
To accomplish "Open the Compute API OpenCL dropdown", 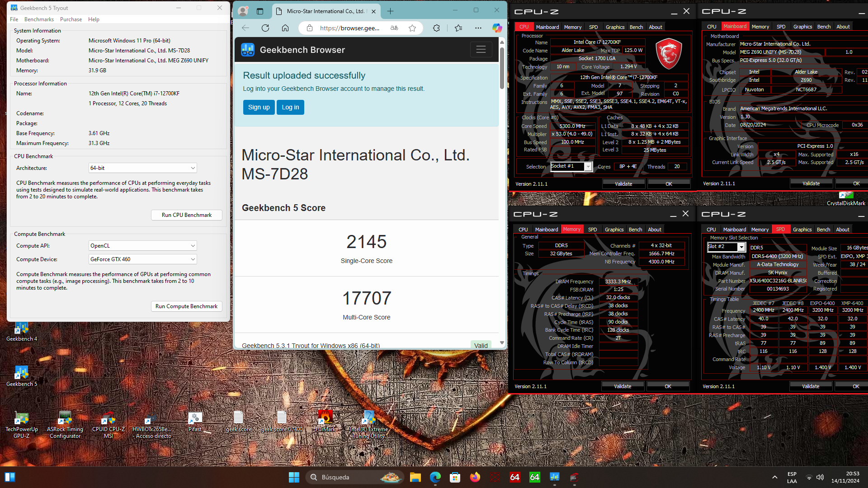I will (143, 246).
